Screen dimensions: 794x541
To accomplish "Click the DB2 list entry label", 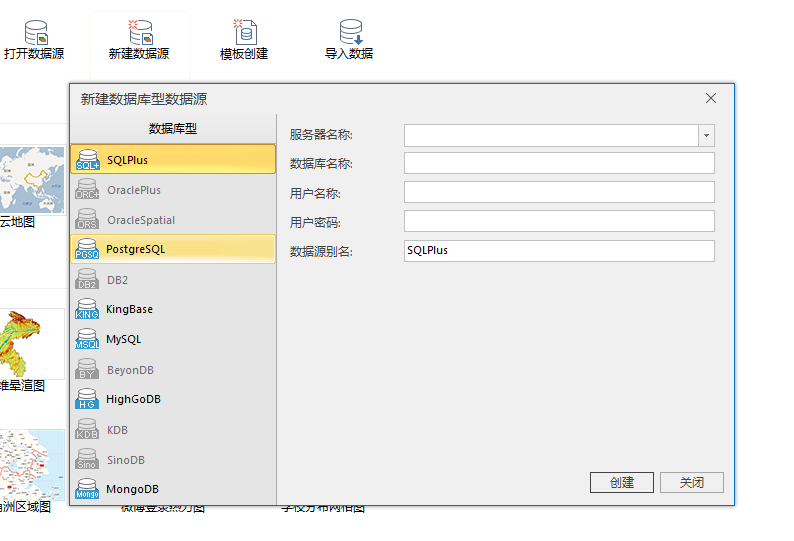I will coord(117,280).
